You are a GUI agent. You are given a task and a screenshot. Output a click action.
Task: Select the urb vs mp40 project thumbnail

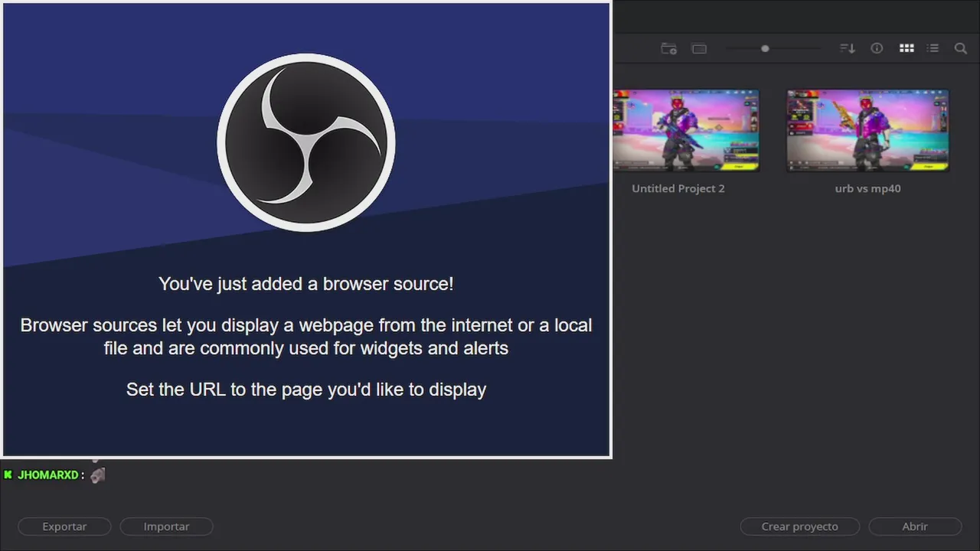[867, 130]
